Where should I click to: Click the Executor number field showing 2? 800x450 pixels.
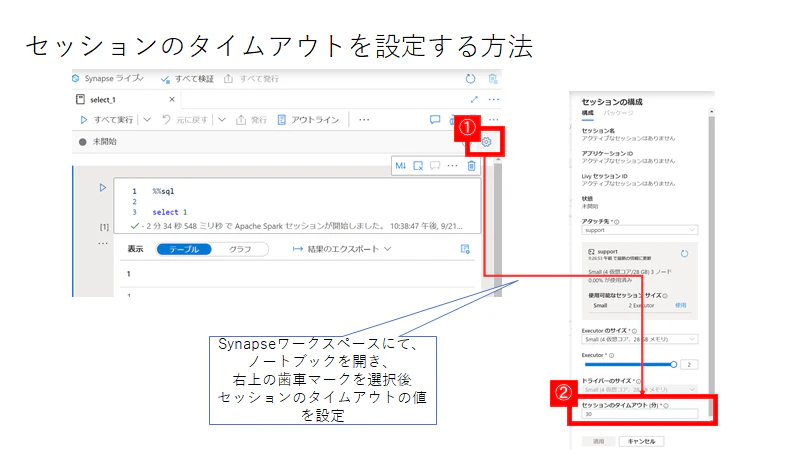(x=689, y=364)
